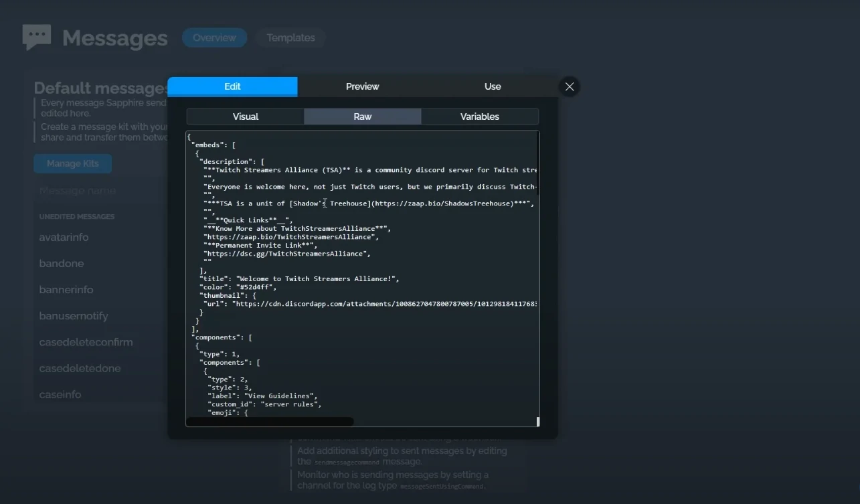Viewport: 860px width, 504px height.
Task: Open the Use tab
Action: click(493, 86)
